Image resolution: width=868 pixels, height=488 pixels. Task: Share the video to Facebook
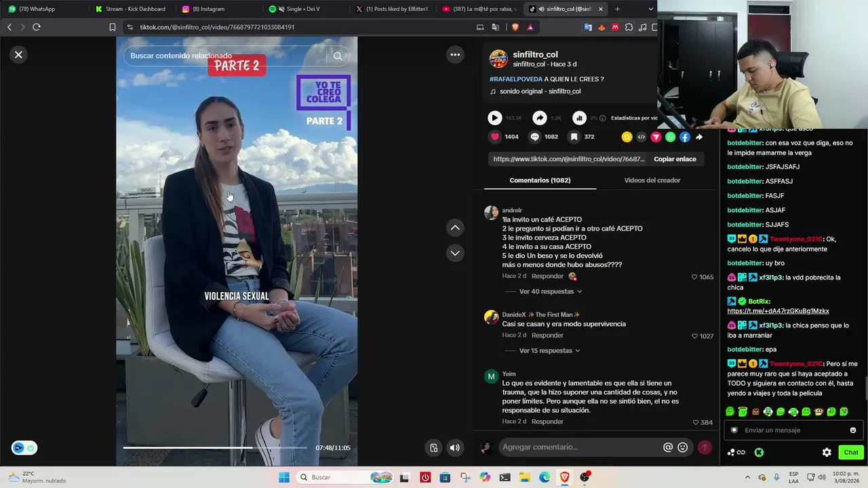click(x=685, y=137)
